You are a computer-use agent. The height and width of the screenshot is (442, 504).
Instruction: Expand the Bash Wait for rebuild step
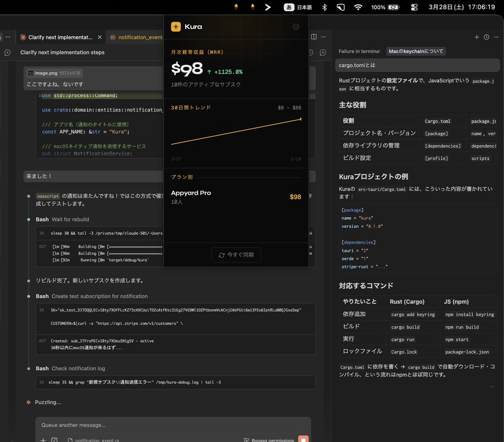point(62,219)
